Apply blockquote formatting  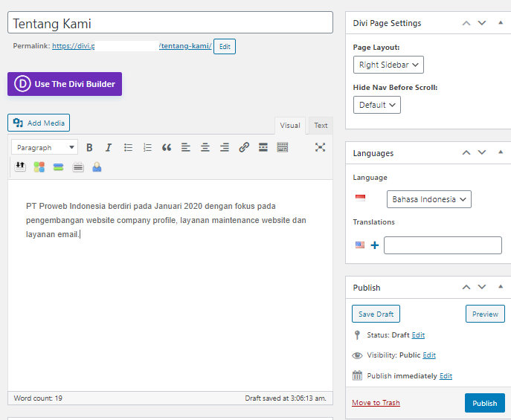pyautogui.click(x=167, y=147)
